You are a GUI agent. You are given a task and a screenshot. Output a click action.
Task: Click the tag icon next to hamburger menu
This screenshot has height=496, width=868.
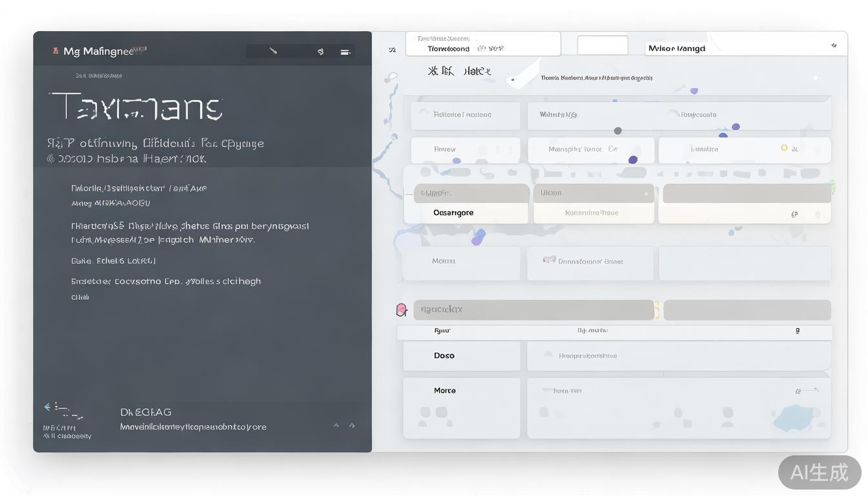click(x=320, y=52)
